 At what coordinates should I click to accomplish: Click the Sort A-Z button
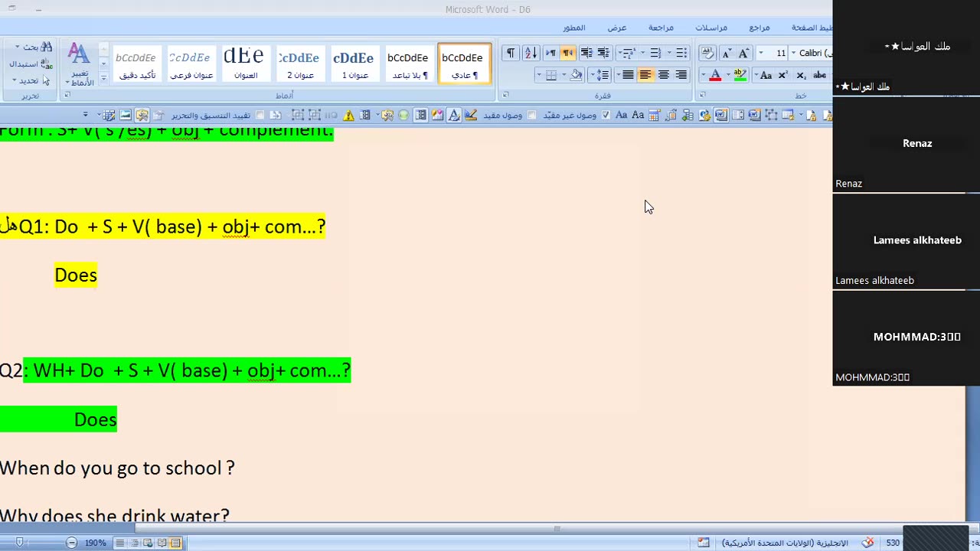click(531, 53)
